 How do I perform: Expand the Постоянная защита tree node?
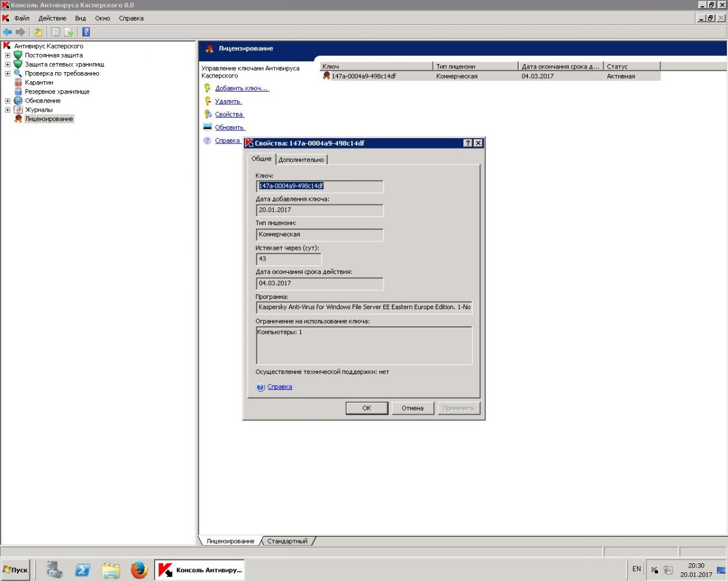[8, 55]
